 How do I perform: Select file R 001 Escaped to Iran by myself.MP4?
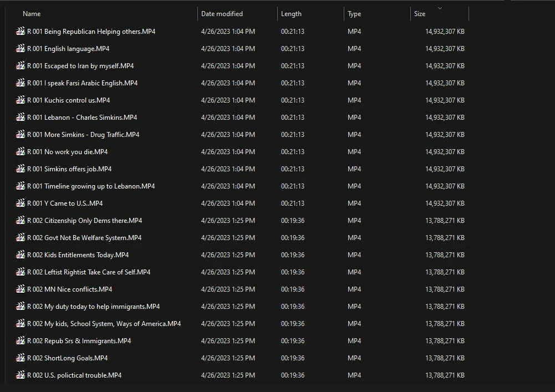(80, 65)
